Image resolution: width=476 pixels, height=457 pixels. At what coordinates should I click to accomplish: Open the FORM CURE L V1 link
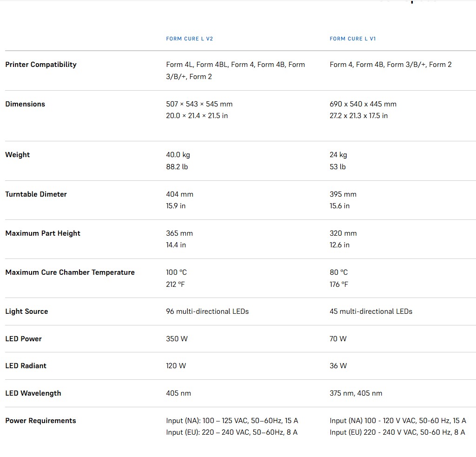coord(353,39)
